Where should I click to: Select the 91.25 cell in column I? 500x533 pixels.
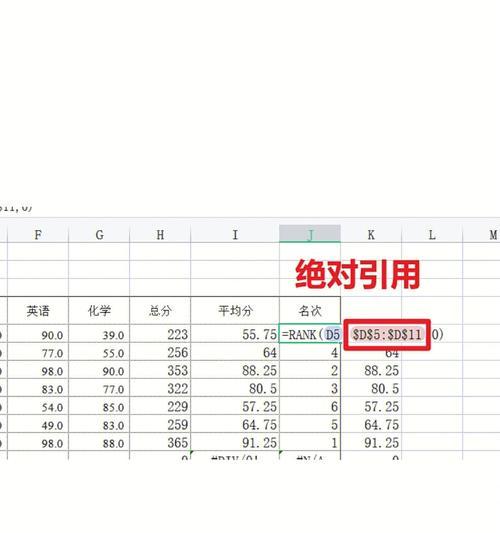pyautogui.click(x=235, y=442)
